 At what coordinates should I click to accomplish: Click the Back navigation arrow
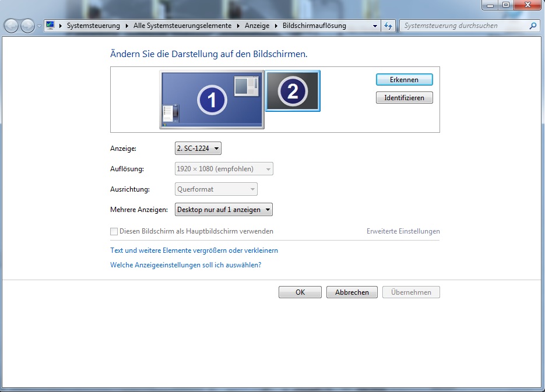(x=11, y=26)
